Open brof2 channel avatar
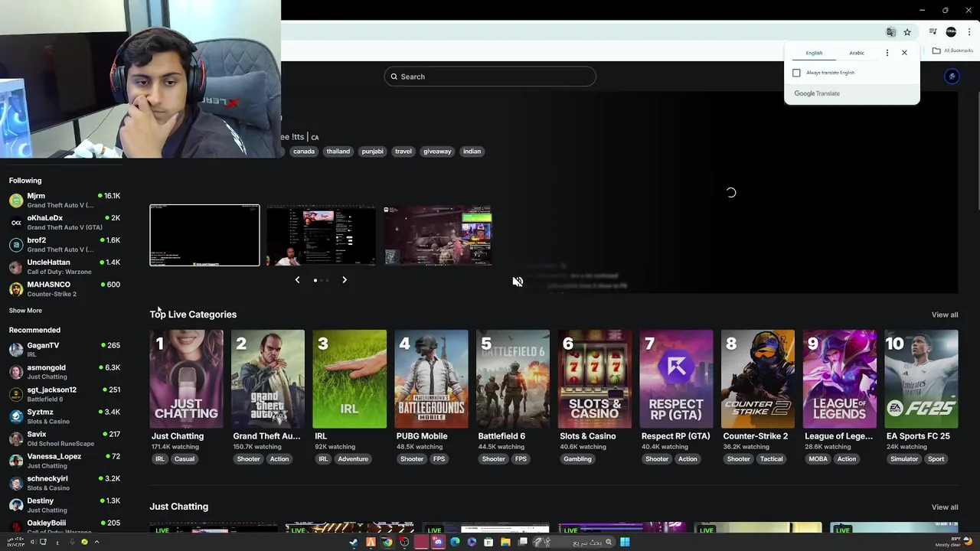 pos(16,245)
